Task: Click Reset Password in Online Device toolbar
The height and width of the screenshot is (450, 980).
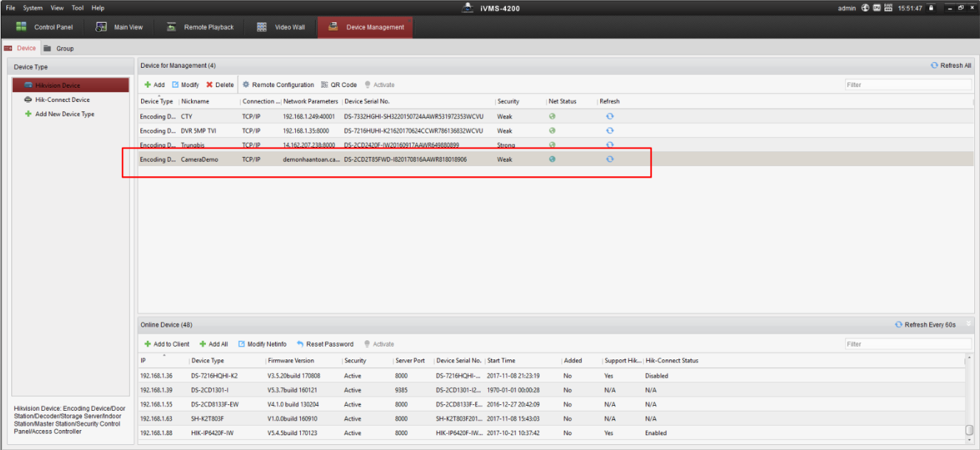Action: [x=324, y=344]
